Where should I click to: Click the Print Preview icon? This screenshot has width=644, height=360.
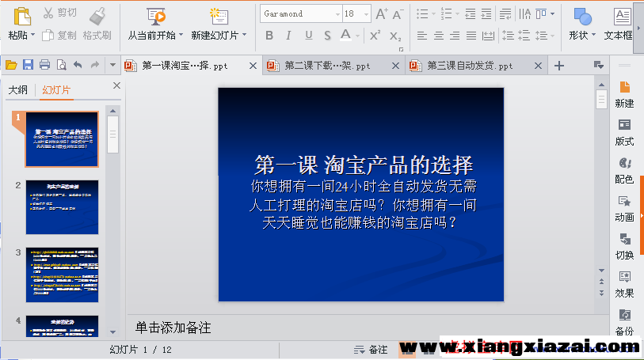point(61,65)
